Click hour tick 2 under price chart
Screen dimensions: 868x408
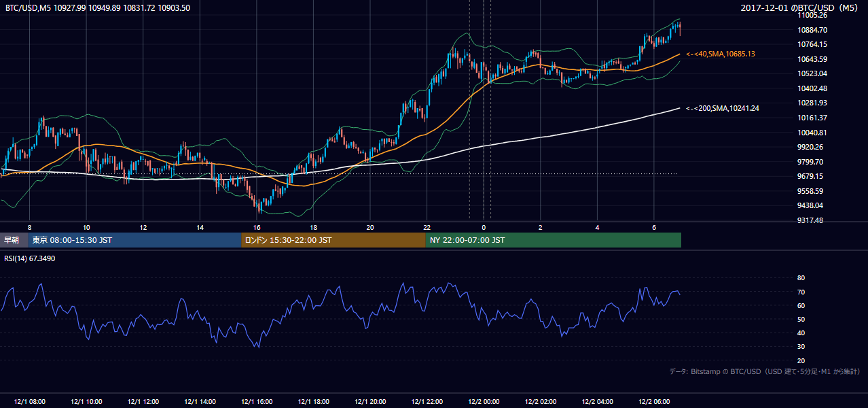[x=540, y=227]
